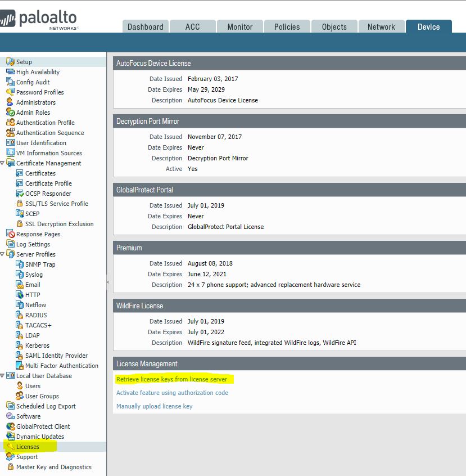Select Users under Local User Database
This screenshot has height=476, width=466.
coord(33,386)
